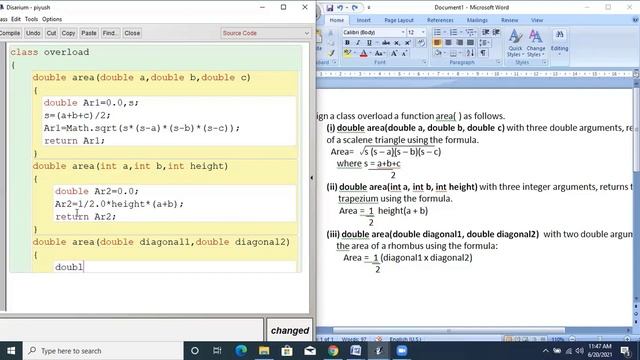Open the Editing menu in Word ribbon
The image size is (640, 360).
[559, 41]
